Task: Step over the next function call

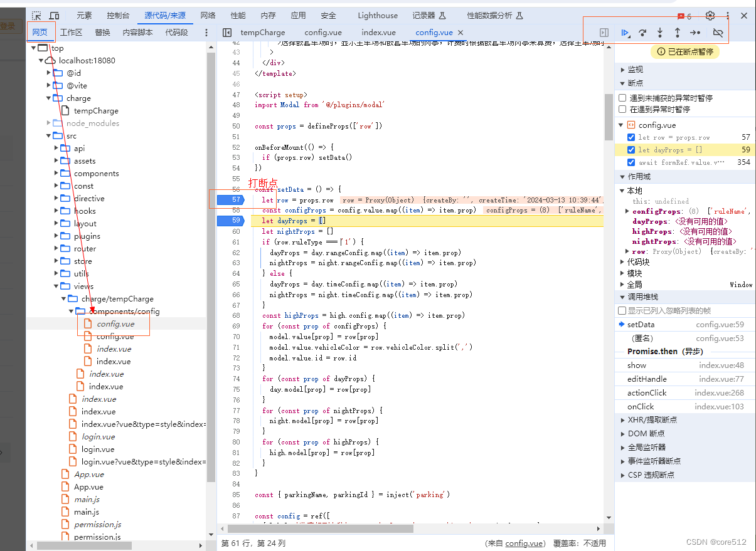Action: [642, 33]
